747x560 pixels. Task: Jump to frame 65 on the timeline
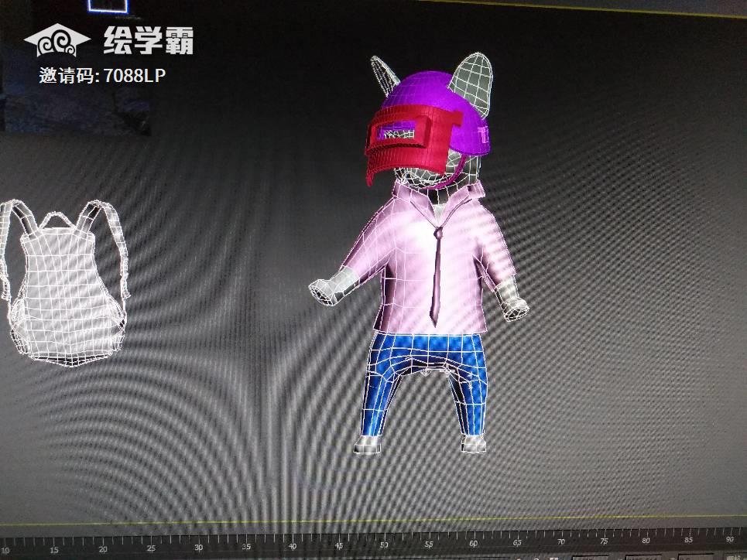[517, 542]
